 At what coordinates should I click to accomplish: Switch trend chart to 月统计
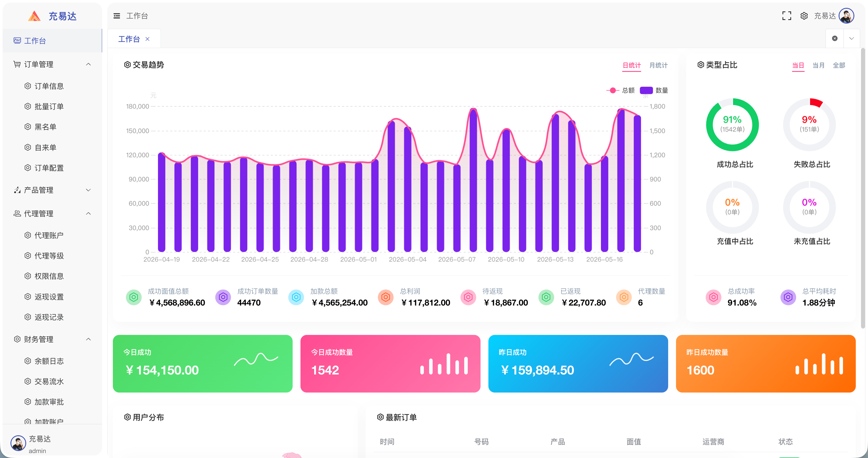click(658, 65)
